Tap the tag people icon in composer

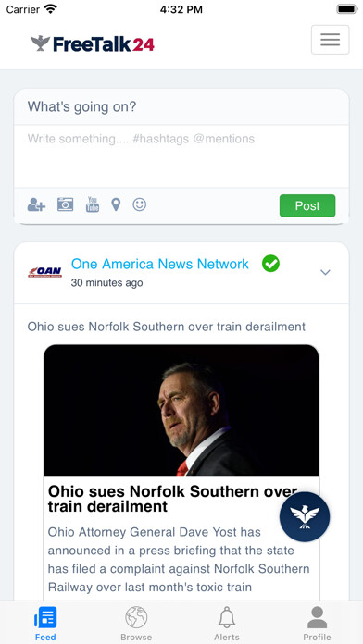click(x=36, y=204)
